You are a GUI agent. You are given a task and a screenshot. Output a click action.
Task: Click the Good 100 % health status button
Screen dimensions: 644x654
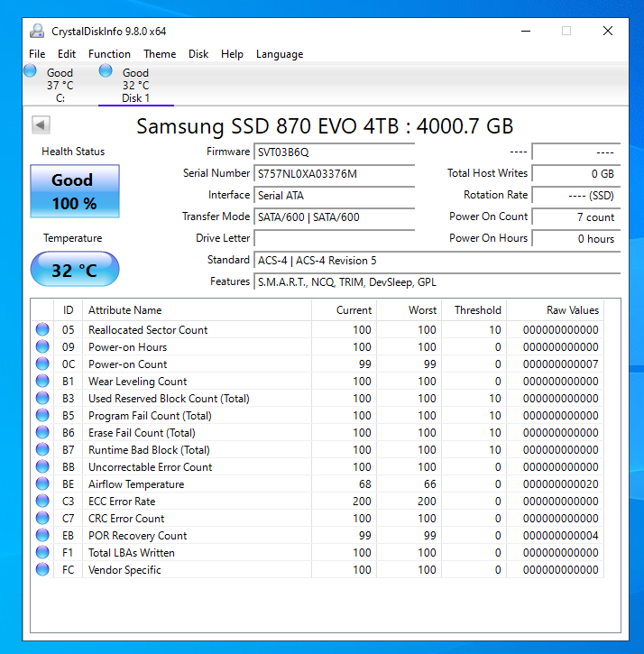(75, 191)
